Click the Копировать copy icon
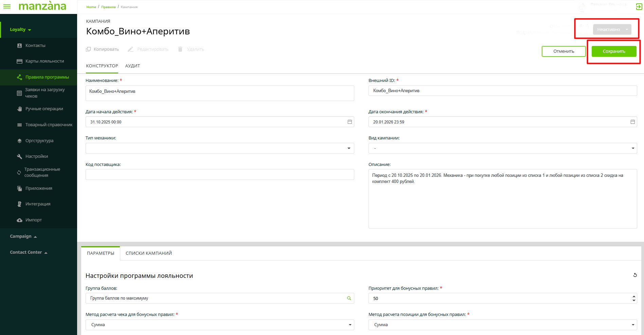This screenshot has height=335, width=644. pyautogui.click(x=89, y=49)
